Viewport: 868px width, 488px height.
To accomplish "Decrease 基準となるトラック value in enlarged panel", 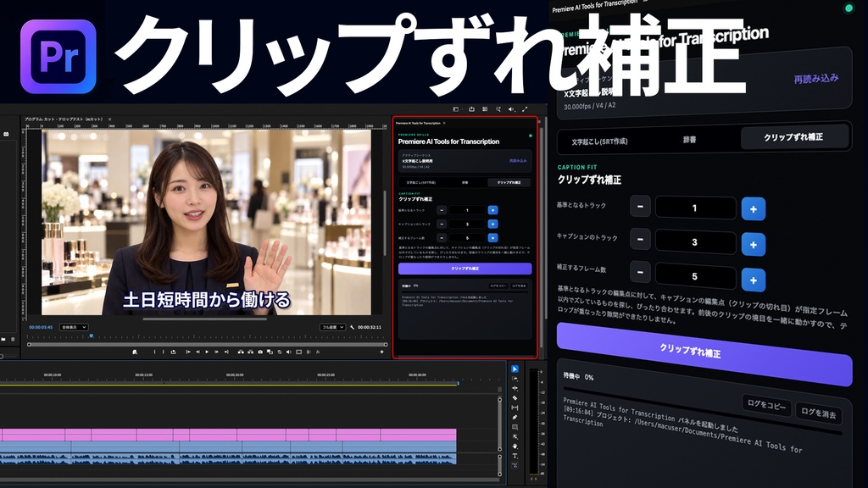I will [641, 207].
